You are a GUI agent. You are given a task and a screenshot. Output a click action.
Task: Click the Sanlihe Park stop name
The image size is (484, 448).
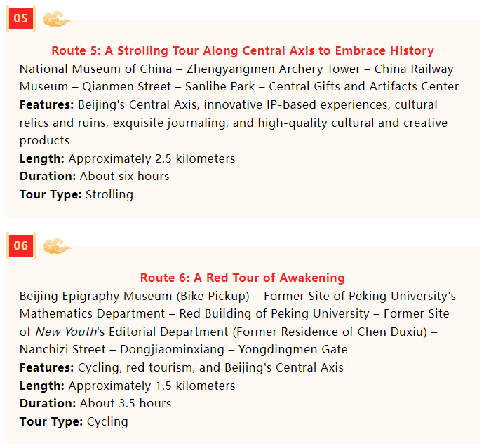point(220,87)
